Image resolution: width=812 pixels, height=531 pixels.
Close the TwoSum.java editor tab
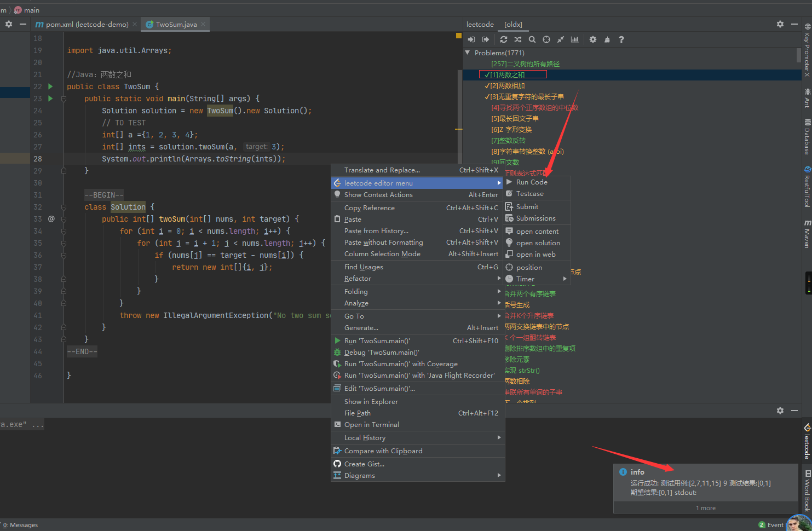coord(203,24)
